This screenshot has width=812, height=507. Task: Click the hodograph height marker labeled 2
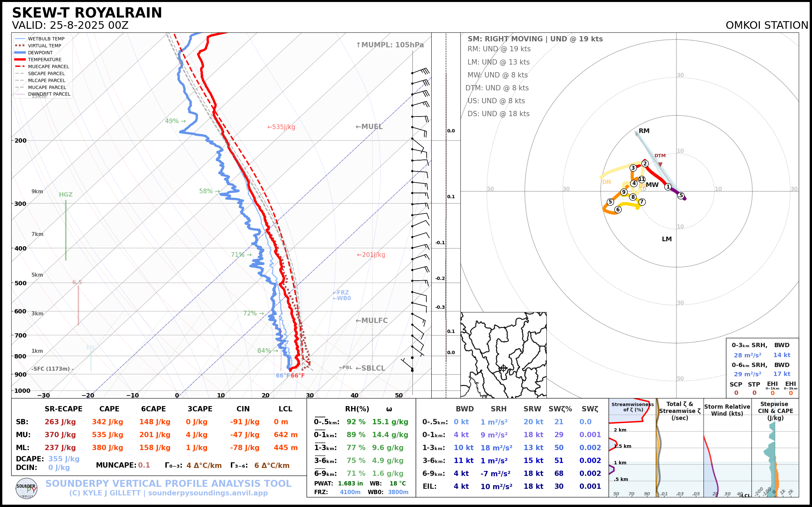coord(645,163)
